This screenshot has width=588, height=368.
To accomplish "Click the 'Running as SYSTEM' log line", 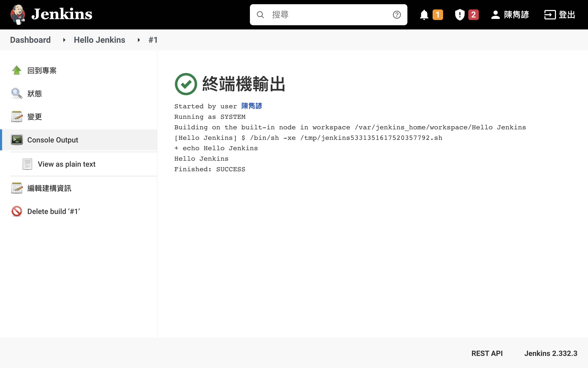I will tap(210, 117).
